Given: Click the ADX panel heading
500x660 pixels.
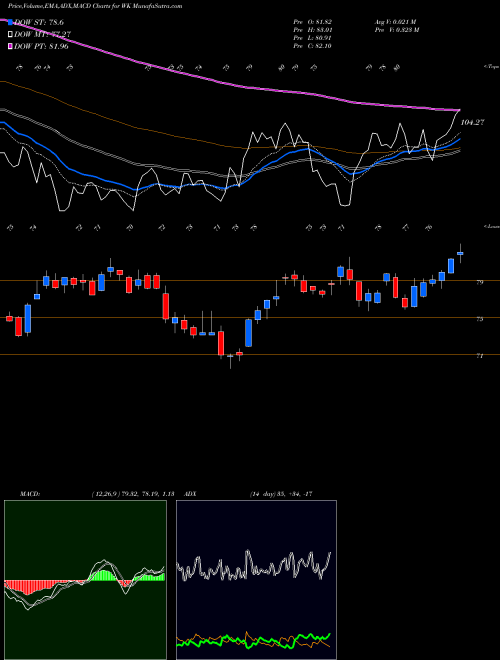Looking at the screenshot, I should (x=190, y=494).
